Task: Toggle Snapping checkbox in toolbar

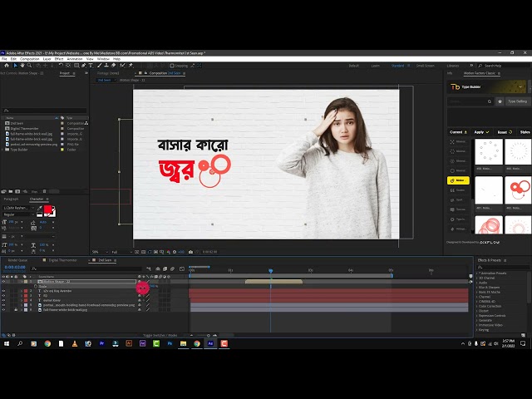Action: coord(172,66)
